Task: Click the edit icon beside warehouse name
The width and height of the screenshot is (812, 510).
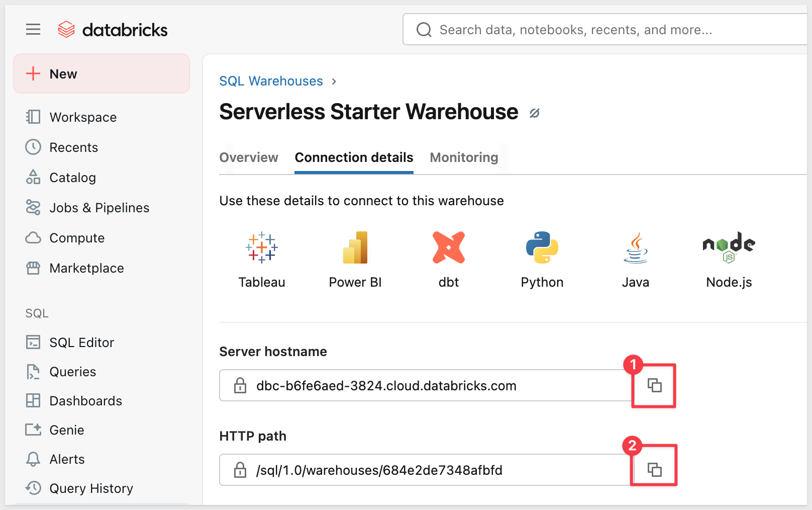Action: coord(535,113)
